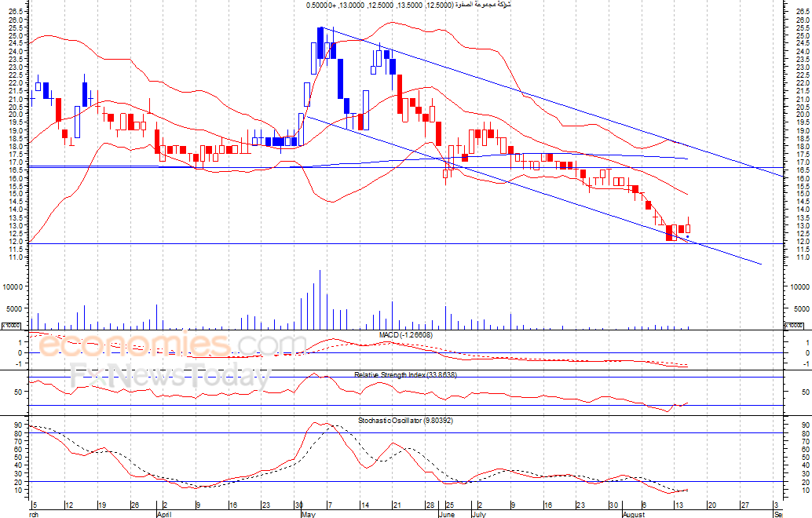
Task: Click the 10000 volume label on left axis
Action: tap(13, 286)
